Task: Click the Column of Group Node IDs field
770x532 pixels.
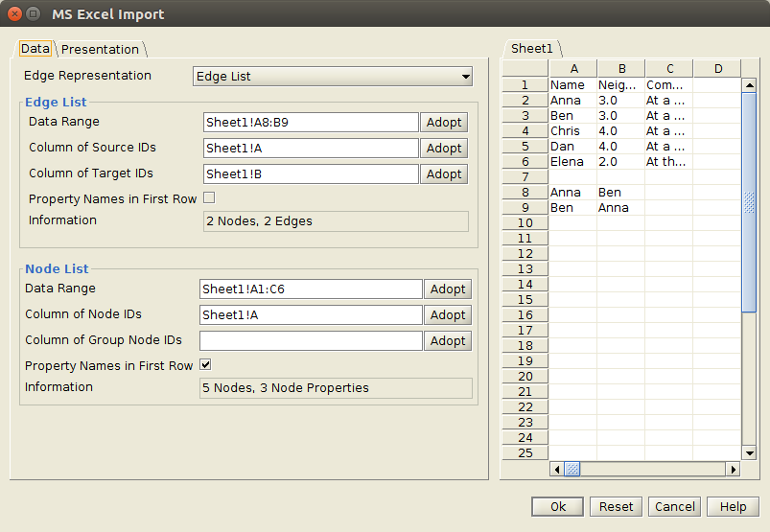Action: tap(311, 341)
